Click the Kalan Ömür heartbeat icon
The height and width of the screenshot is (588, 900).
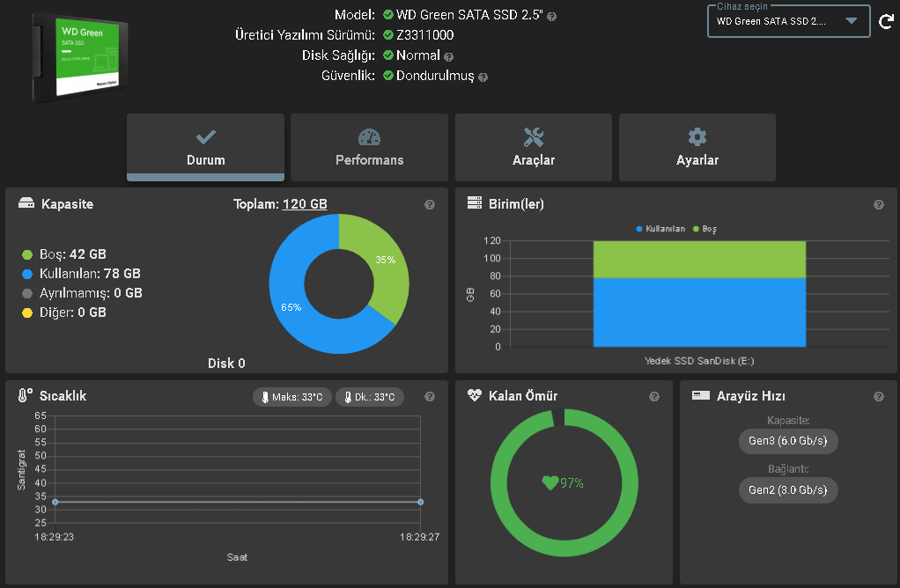tap(474, 395)
